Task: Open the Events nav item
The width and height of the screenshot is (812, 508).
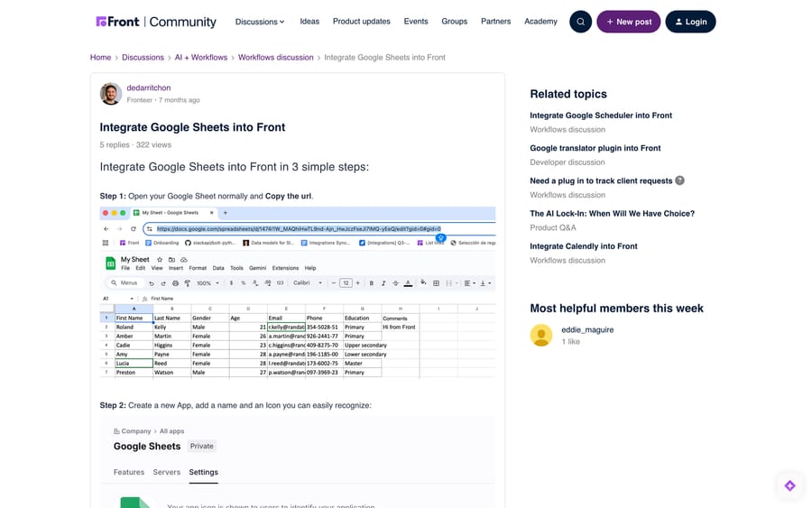Action: pyautogui.click(x=416, y=22)
